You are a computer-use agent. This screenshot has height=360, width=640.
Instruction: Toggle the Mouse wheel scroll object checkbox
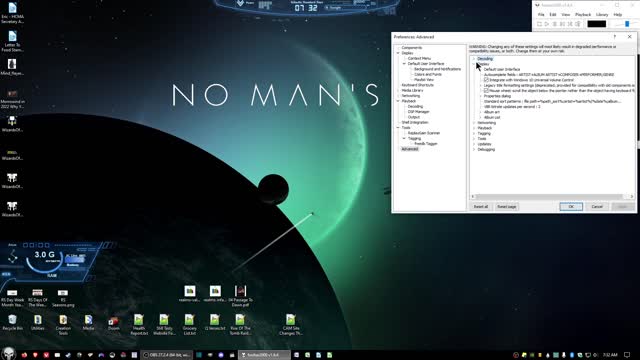(x=486, y=91)
